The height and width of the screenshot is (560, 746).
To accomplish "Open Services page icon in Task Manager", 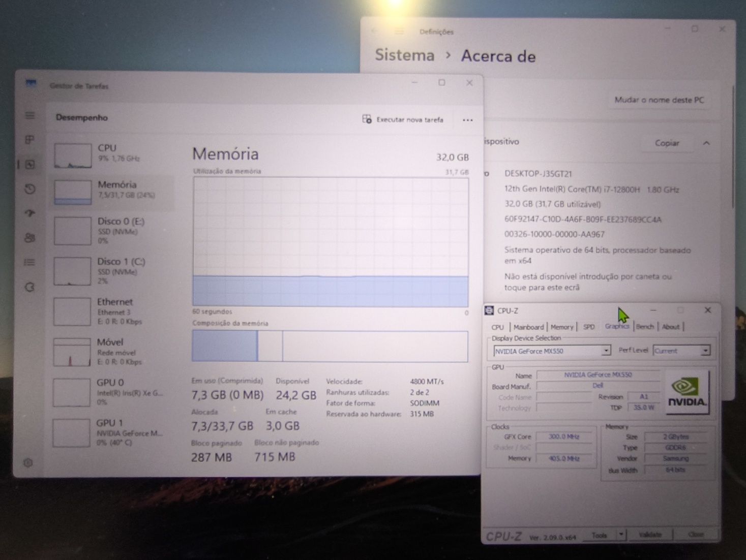I will tap(30, 287).
